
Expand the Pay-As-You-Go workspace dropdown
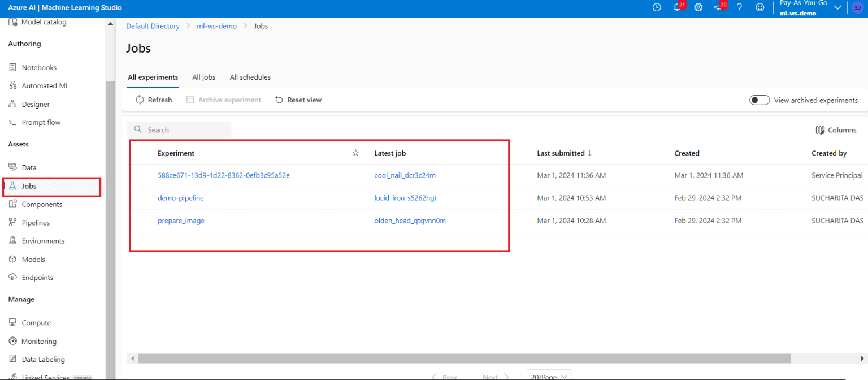tap(837, 7)
